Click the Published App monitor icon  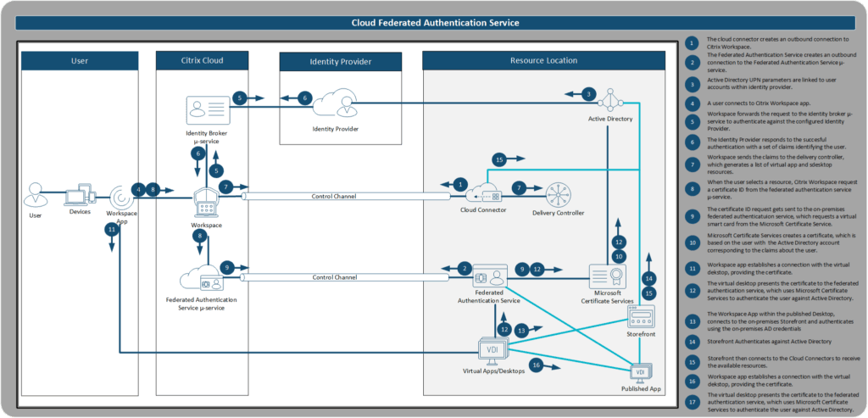coord(642,372)
